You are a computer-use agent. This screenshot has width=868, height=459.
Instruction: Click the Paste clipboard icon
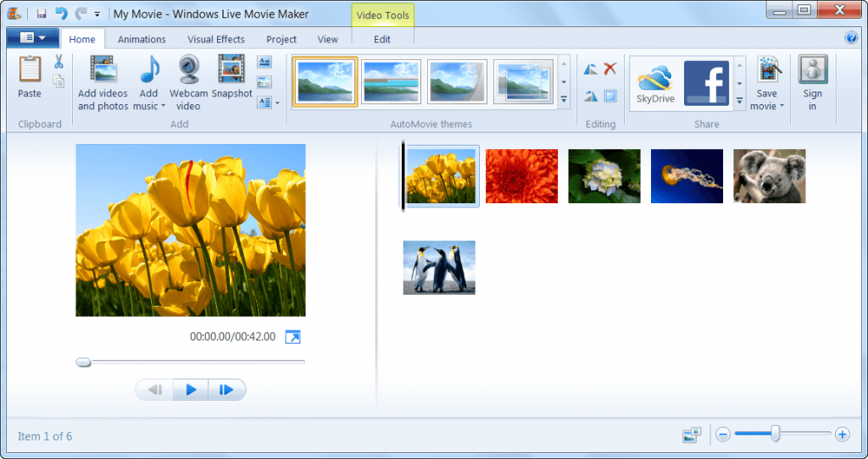pyautogui.click(x=30, y=71)
